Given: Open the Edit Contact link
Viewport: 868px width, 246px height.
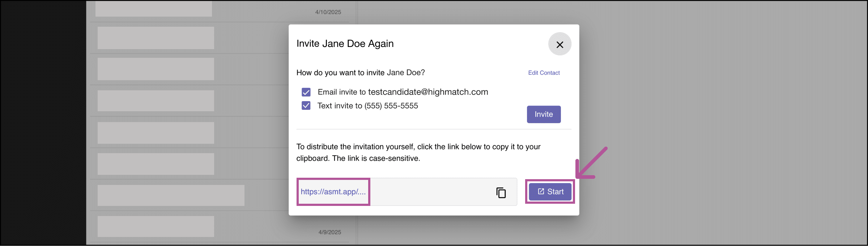Looking at the screenshot, I should coord(544,73).
